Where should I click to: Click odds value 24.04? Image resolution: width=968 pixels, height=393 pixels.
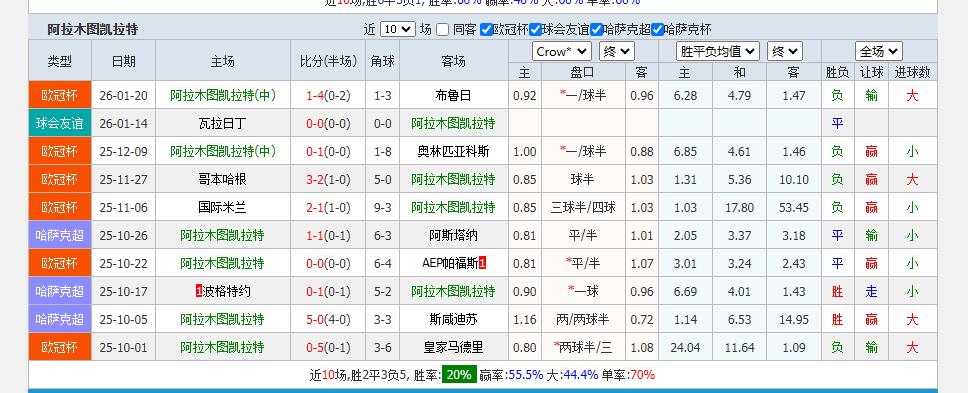pos(685,347)
